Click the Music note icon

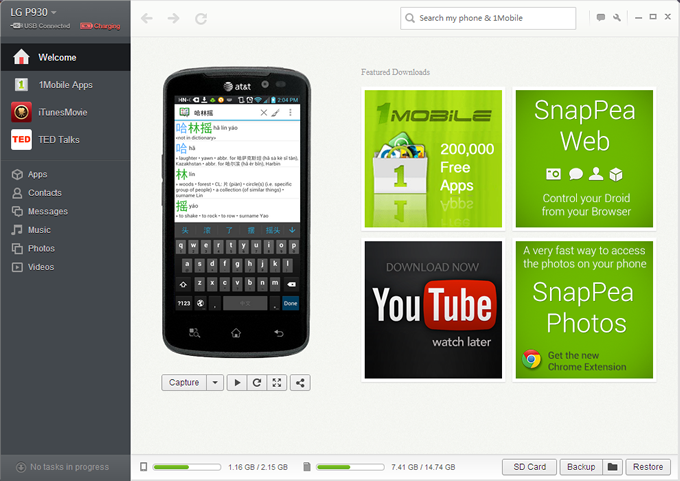(x=17, y=230)
